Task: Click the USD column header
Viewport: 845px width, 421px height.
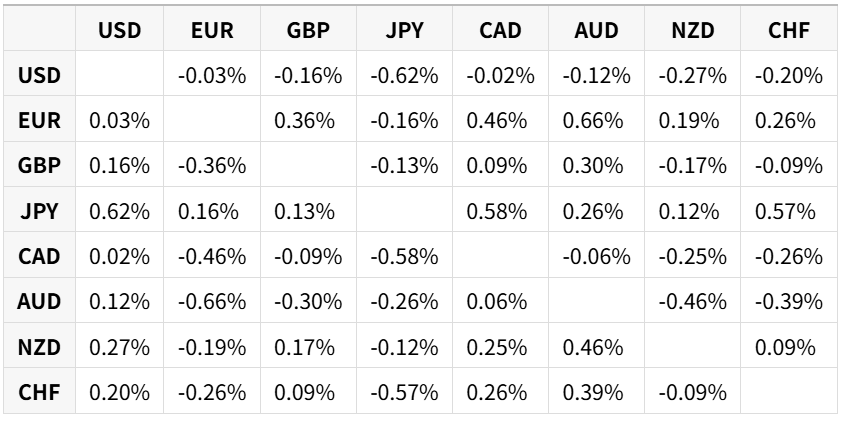Action: click(x=120, y=29)
